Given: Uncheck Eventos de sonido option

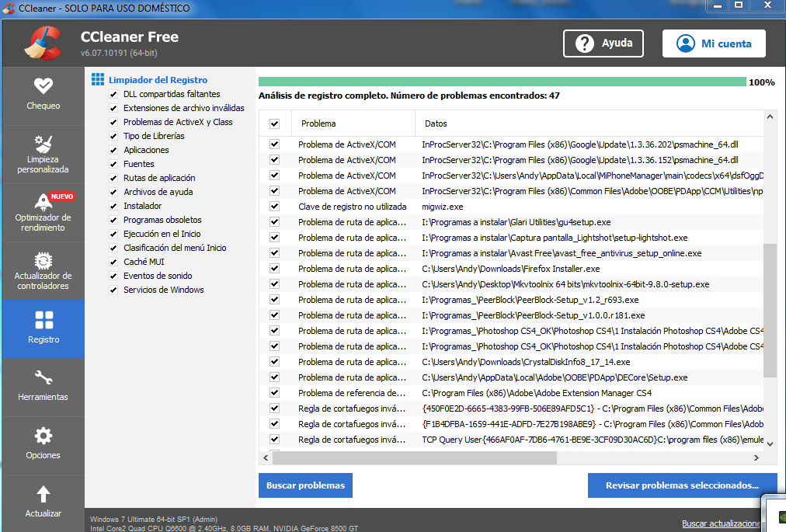Looking at the screenshot, I should click(113, 276).
